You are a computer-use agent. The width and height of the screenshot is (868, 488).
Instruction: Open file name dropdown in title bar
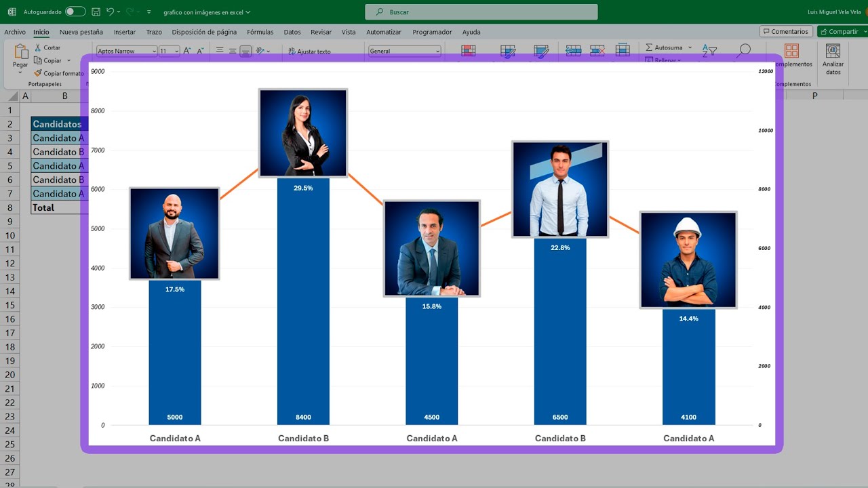click(248, 12)
